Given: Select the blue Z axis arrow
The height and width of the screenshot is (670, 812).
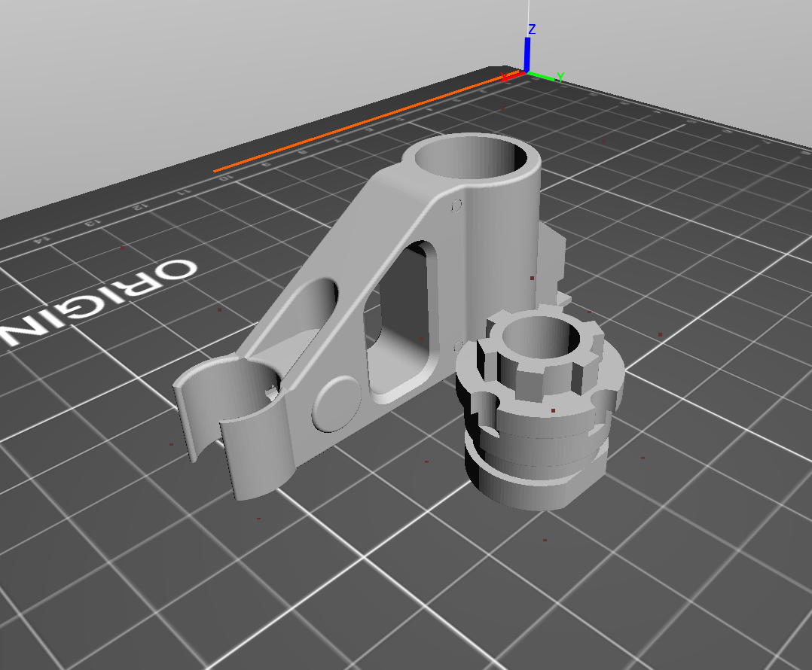Looking at the screenshot, I should click(x=527, y=53).
